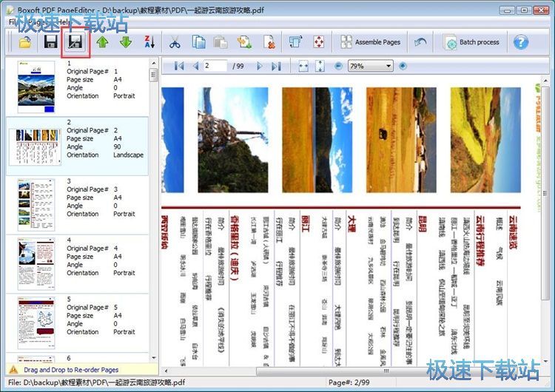Viewport: 555px width, 392px height.
Task: Click Batch process button
Action: click(471, 42)
